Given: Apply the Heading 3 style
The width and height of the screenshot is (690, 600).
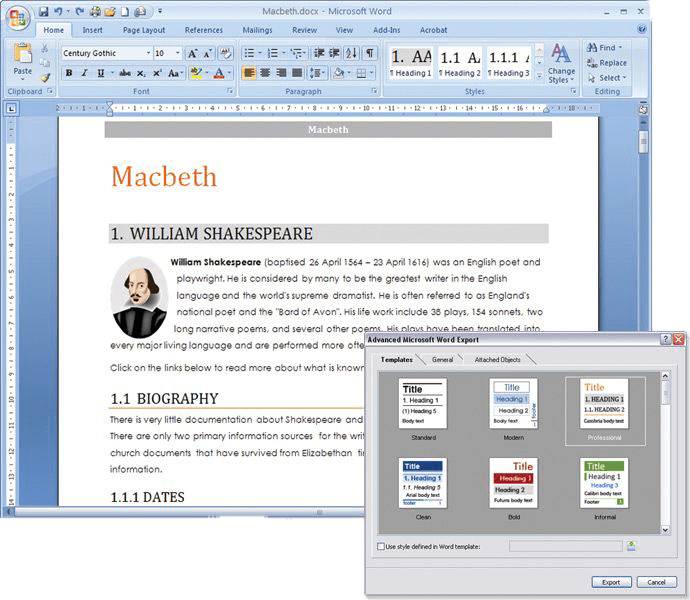Looking at the screenshot, I should coord(509,63).
